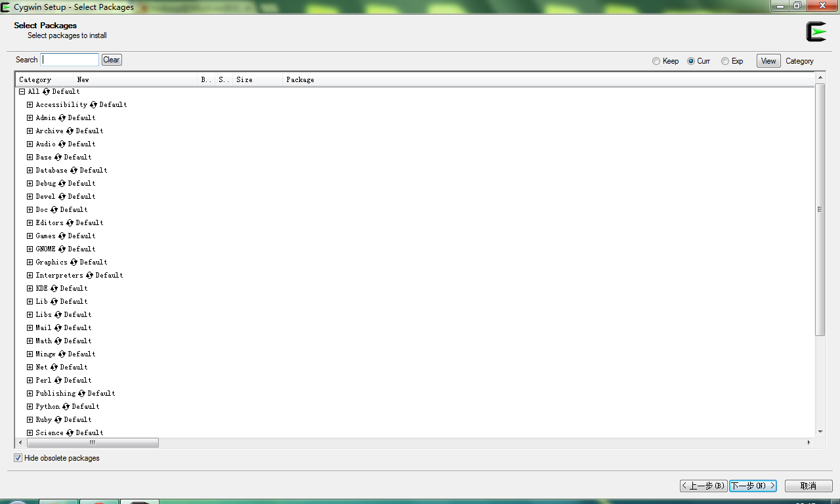The image size is (840, 504).
Task: Expand the Admin category
Action: coord(30,117)
